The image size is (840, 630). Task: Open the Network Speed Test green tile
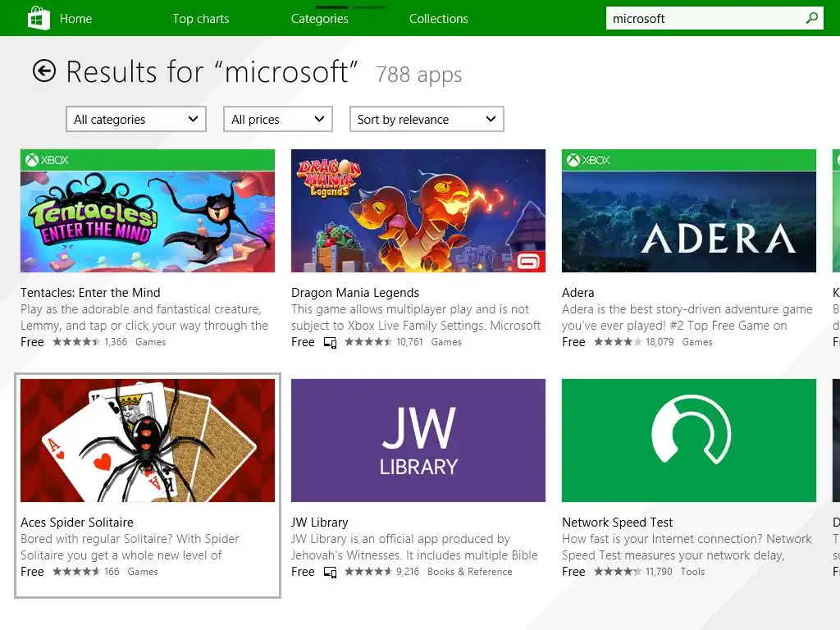pyautogui.click(x=689, y=441)
